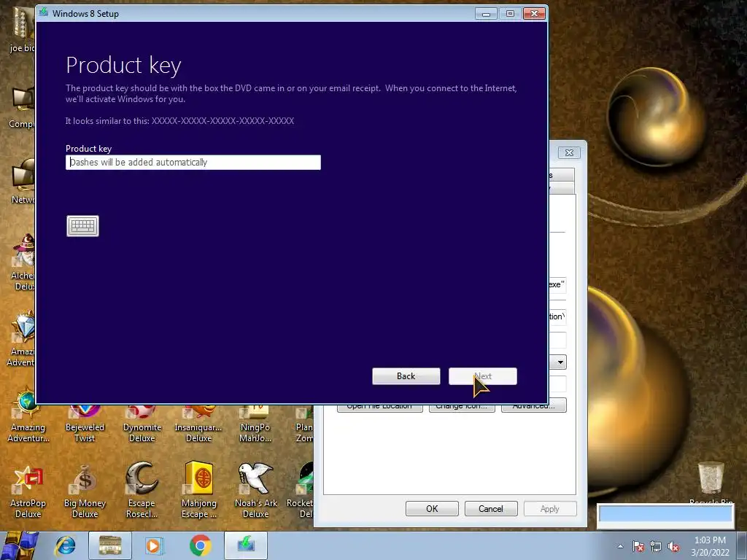Click the Windows 8 Setup title bar icon
The image size is (747, 560).
click(x=44, y=13)
